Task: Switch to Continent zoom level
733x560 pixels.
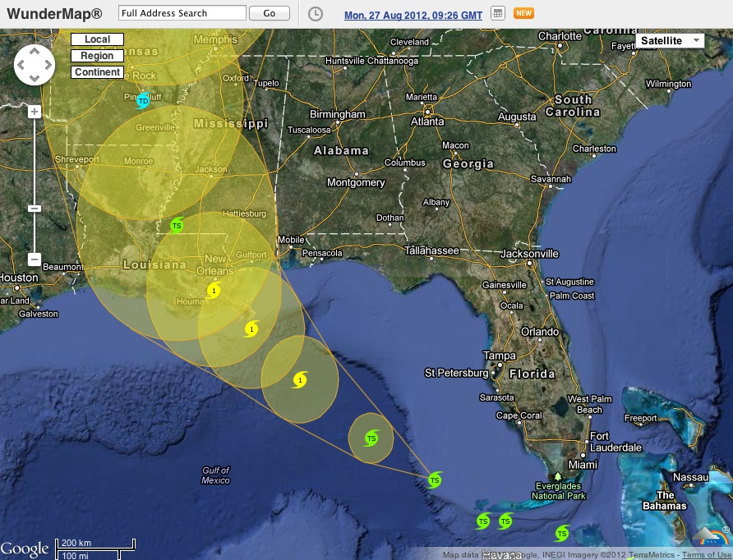Action: [97, 72]
